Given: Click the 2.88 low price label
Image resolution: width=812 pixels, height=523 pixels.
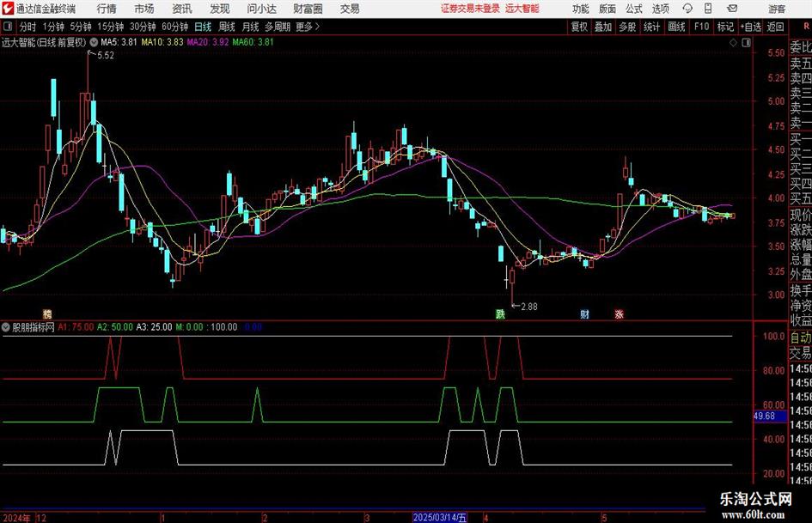Looking at the screenshot, I should point(528,307).
